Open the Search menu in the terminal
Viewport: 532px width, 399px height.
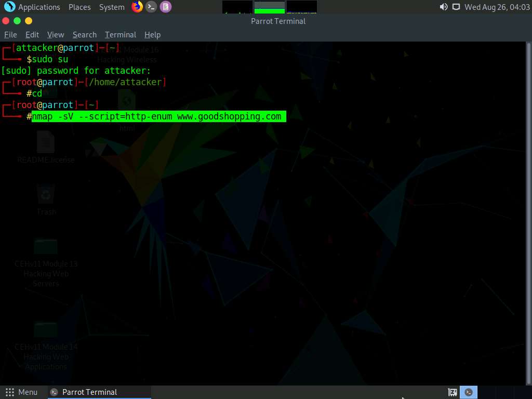(x=85, y=35)
